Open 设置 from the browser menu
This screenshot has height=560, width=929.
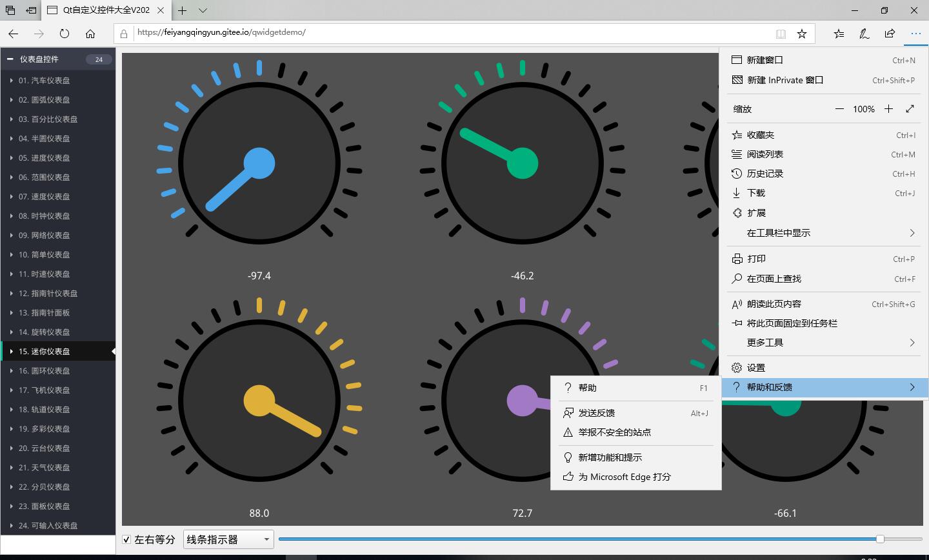click(755, 368)
